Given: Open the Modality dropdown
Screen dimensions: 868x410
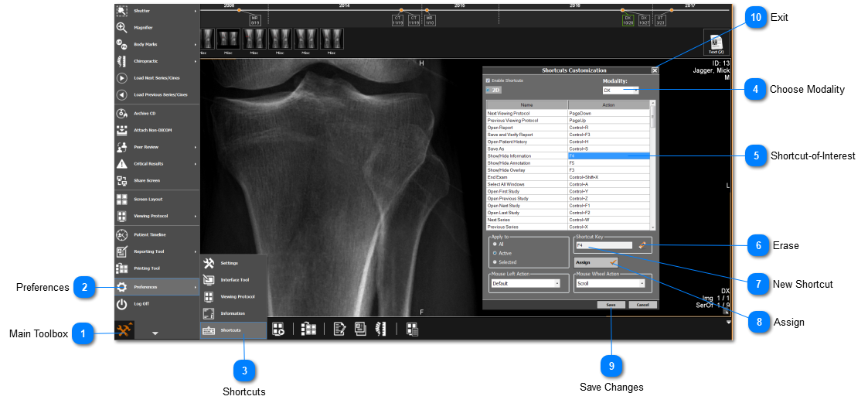Looking at the screenshot, I should (621, 91).
